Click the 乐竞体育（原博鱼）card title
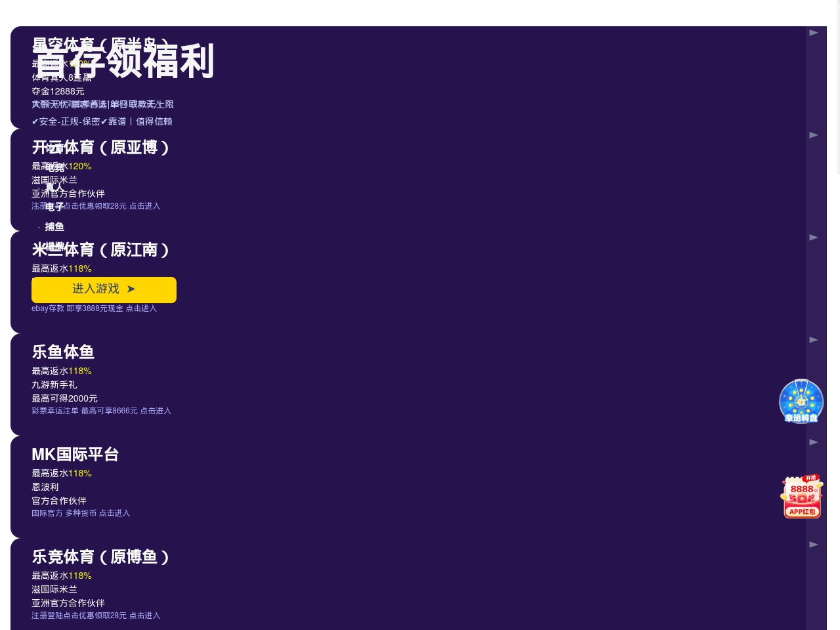This screenshot has width=840, height=630. [x=101, y=557]
